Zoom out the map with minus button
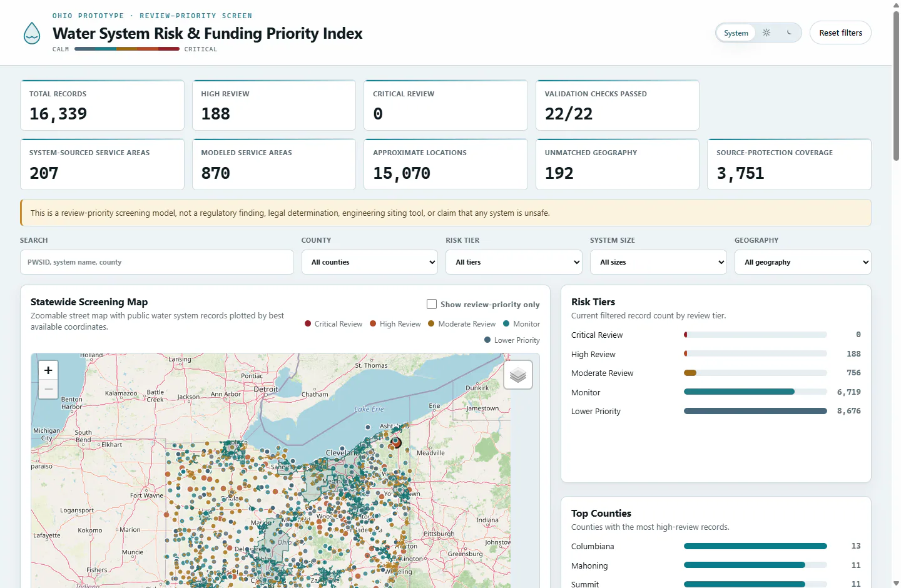 48,389
